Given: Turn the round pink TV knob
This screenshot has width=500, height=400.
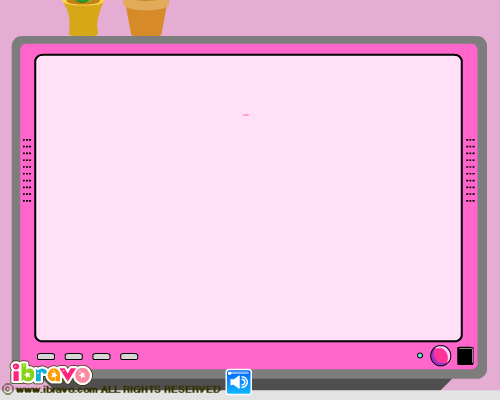Looking at the screenshot, I should (x=440, y=356).
